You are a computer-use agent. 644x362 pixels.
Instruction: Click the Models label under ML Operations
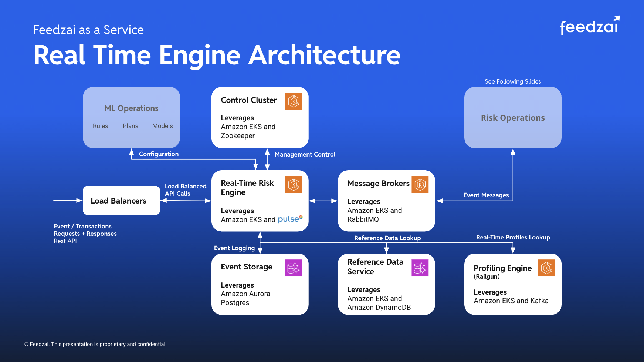click(162, 126)
